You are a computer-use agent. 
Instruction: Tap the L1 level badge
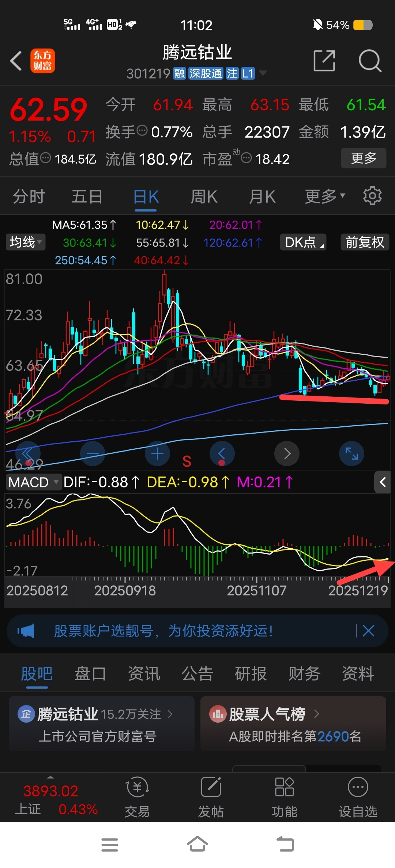coord(248,73)
